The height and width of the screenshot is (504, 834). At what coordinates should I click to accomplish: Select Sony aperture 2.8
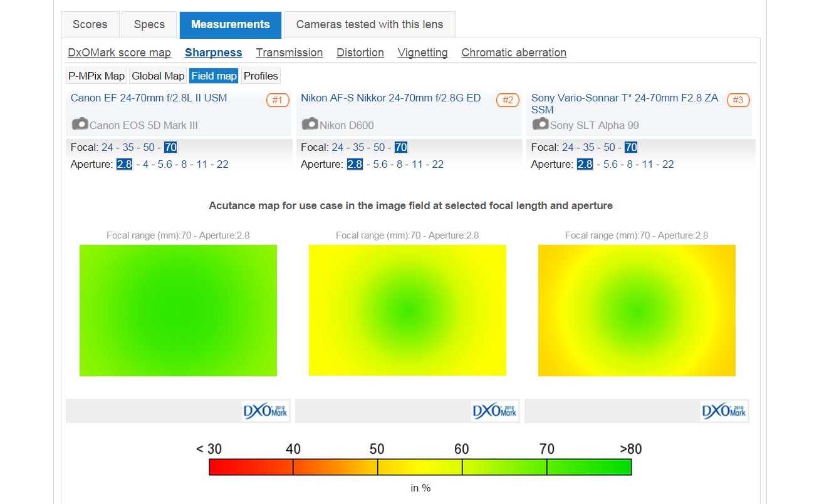pos(585,164)
